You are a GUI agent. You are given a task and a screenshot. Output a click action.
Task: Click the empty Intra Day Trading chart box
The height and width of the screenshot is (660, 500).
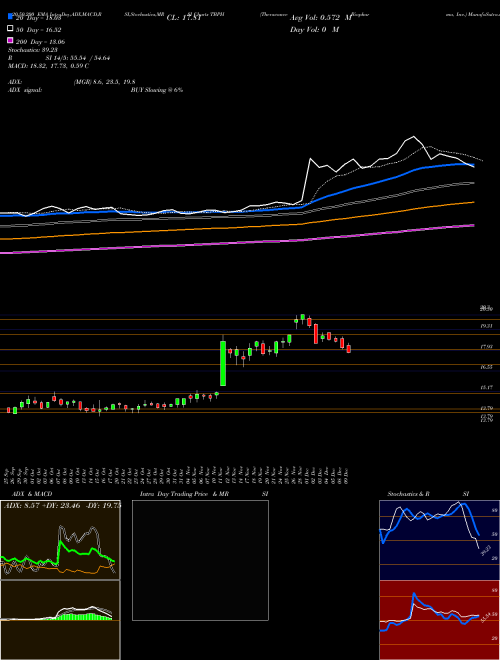[x=200, y=560]
